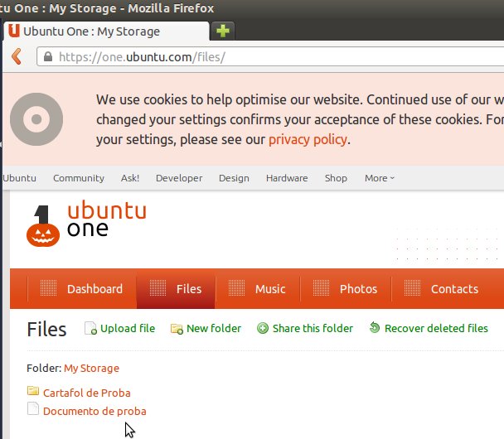
Task: Open the Dashboard tab
Action: coord(82,289)
